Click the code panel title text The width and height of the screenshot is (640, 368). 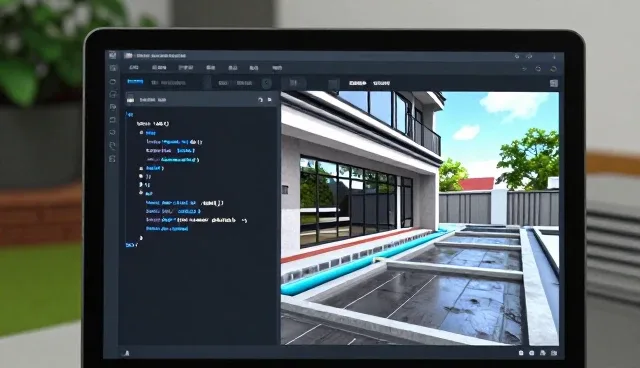pyautogui.click(x=153, y=100)
